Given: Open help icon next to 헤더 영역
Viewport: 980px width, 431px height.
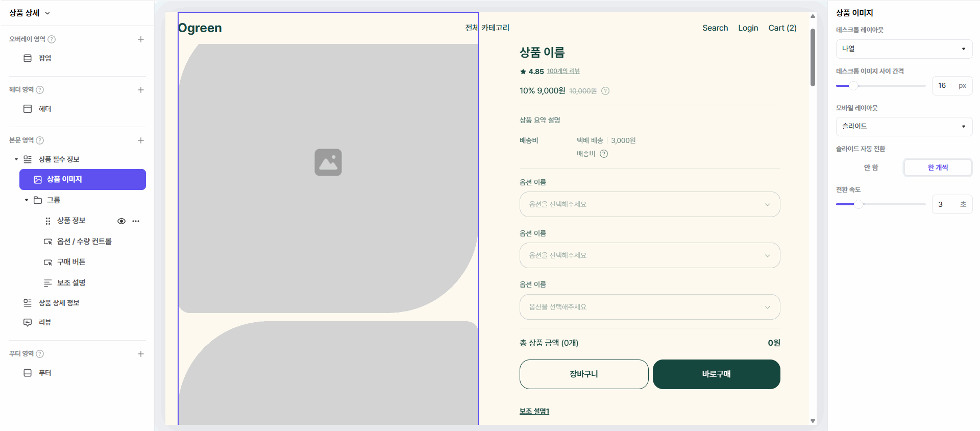Looking at the screenshot, I should (40, 90).
